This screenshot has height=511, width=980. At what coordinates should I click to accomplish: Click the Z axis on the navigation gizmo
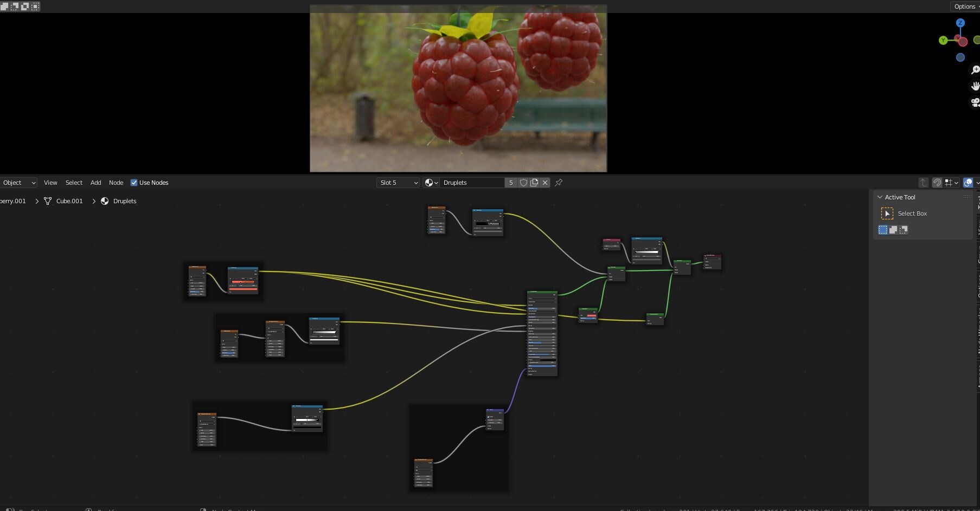(960, 23)
